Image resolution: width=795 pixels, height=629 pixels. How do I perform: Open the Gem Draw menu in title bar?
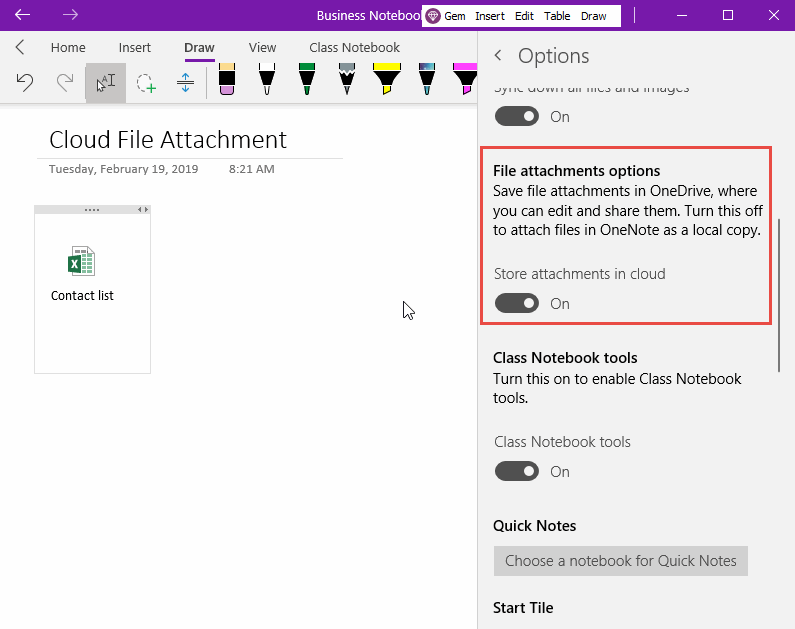coord(594,16)
